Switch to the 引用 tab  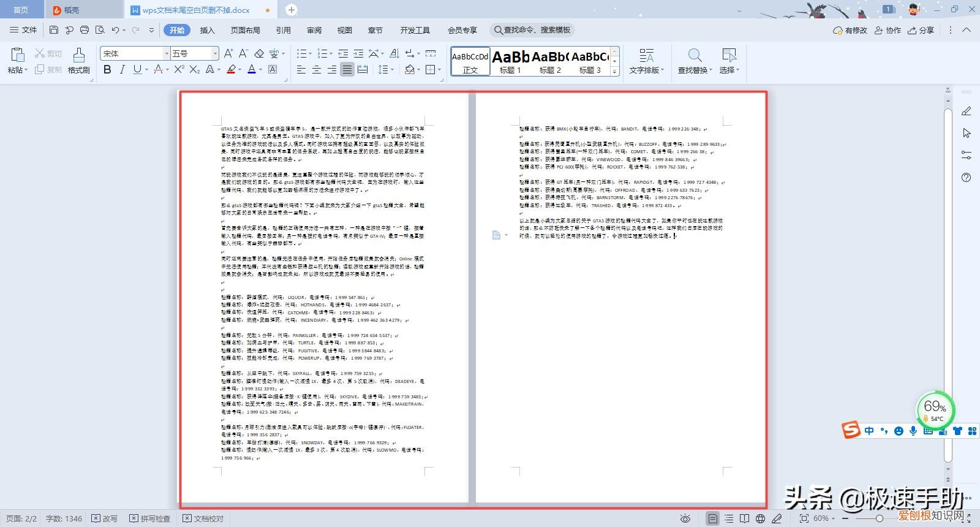[x=283, y=30]
